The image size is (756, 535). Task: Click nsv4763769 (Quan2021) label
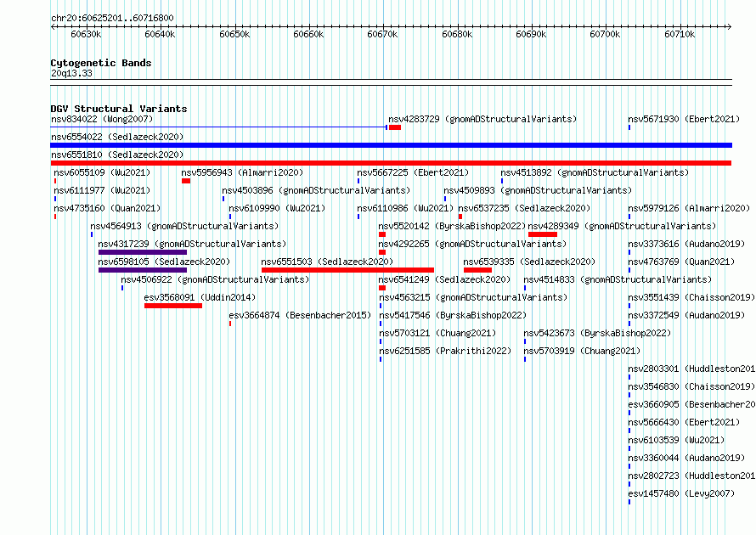coord(681,262)
